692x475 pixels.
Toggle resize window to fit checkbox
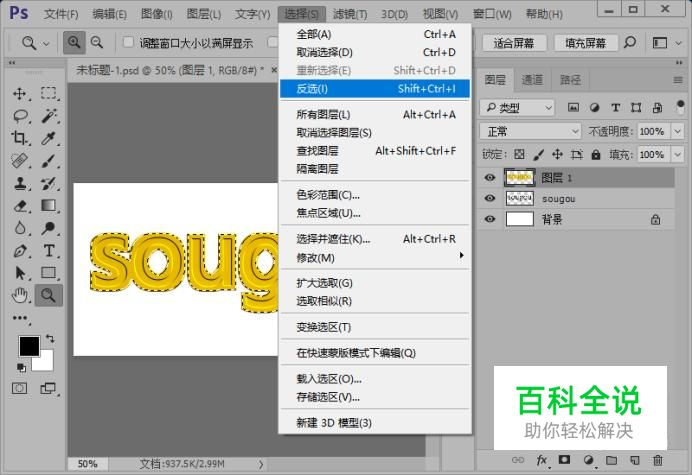pyautogui.click(x=128, y=42)
